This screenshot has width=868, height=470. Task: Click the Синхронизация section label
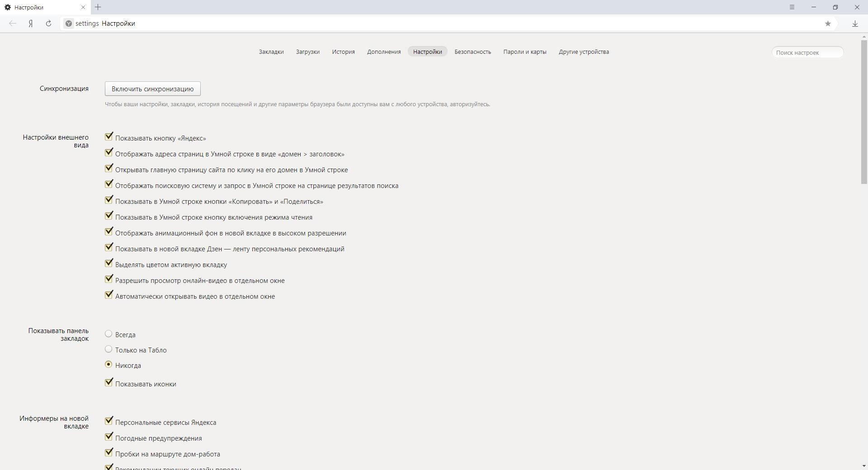(64, 89)
